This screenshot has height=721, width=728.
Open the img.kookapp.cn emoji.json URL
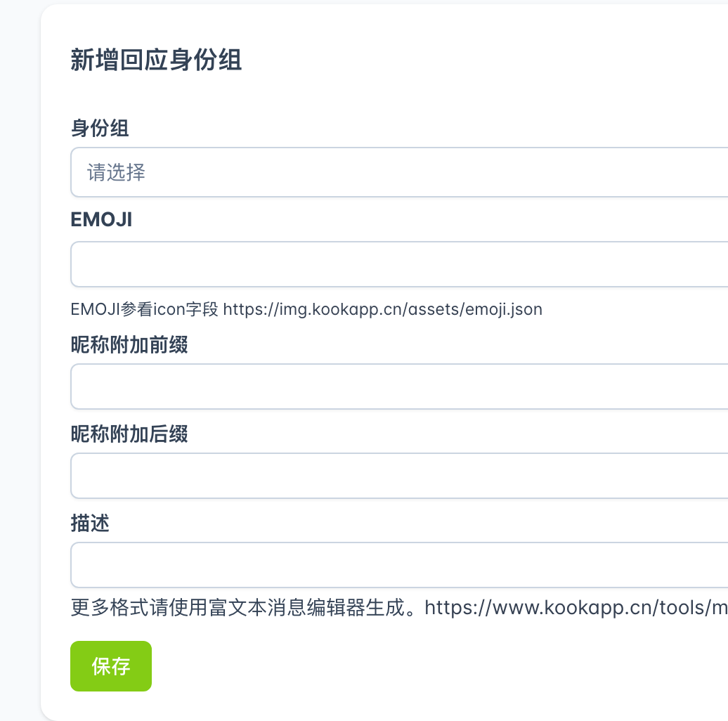click(x=383, y=309)
